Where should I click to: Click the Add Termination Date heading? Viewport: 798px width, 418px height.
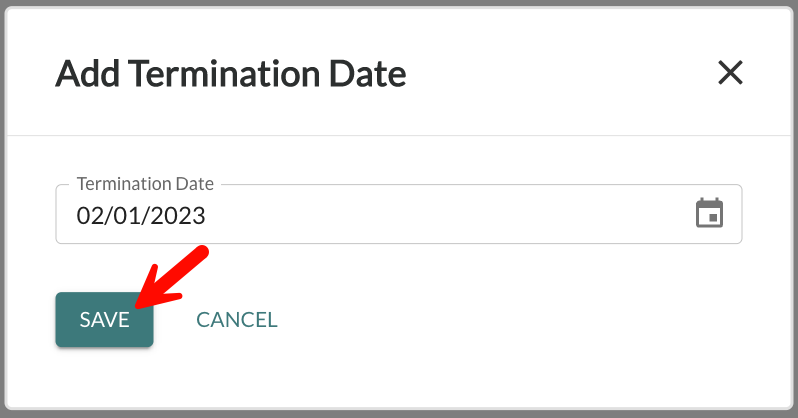point(231,74)
